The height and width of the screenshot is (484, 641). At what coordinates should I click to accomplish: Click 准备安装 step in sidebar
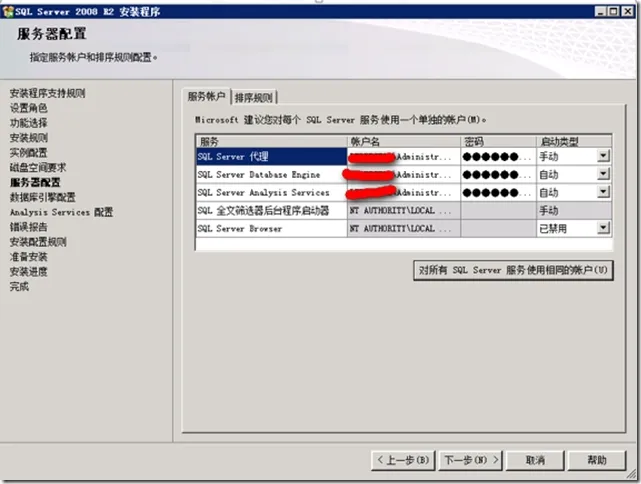pyautogui.click(x=29, y=257)
